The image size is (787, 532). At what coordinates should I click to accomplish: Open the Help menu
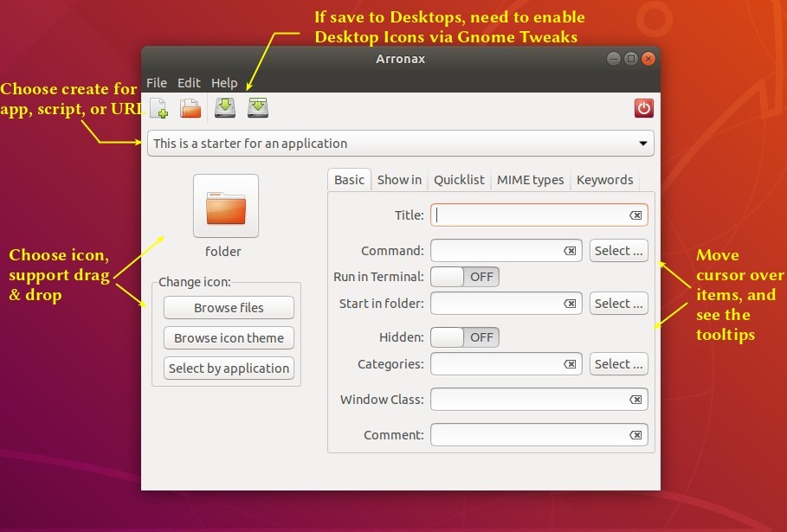pos(224,83)
